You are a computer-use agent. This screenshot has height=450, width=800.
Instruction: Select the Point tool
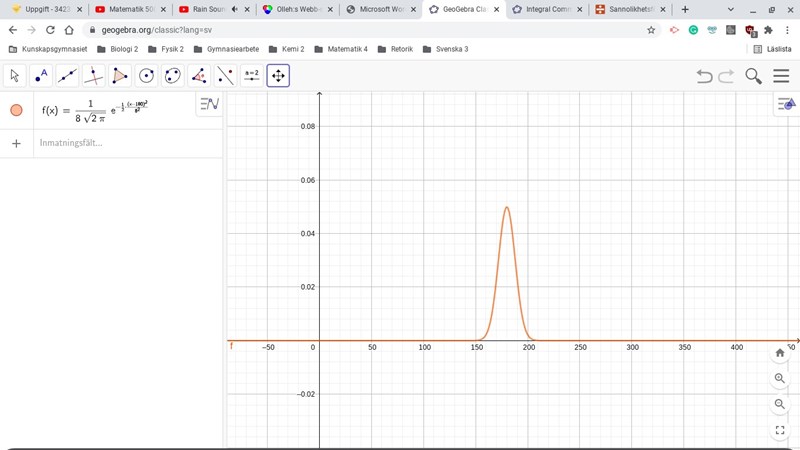[x=41, y=76]
